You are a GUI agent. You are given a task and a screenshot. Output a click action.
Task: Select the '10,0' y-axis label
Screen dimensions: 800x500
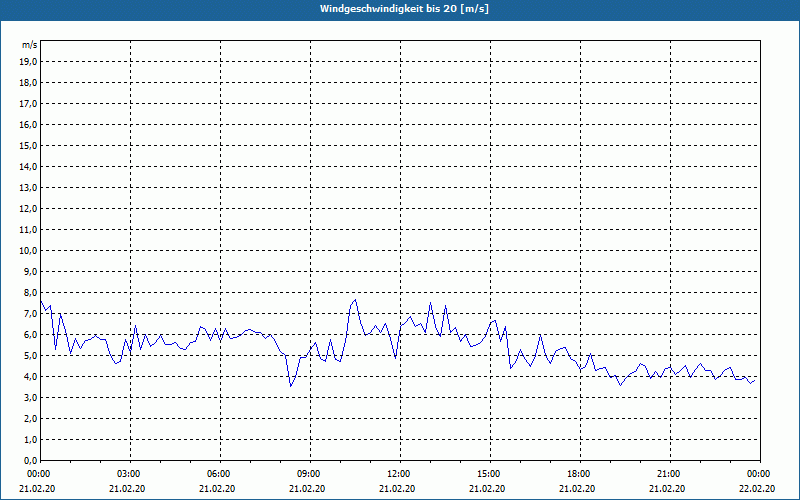(29, 251)
